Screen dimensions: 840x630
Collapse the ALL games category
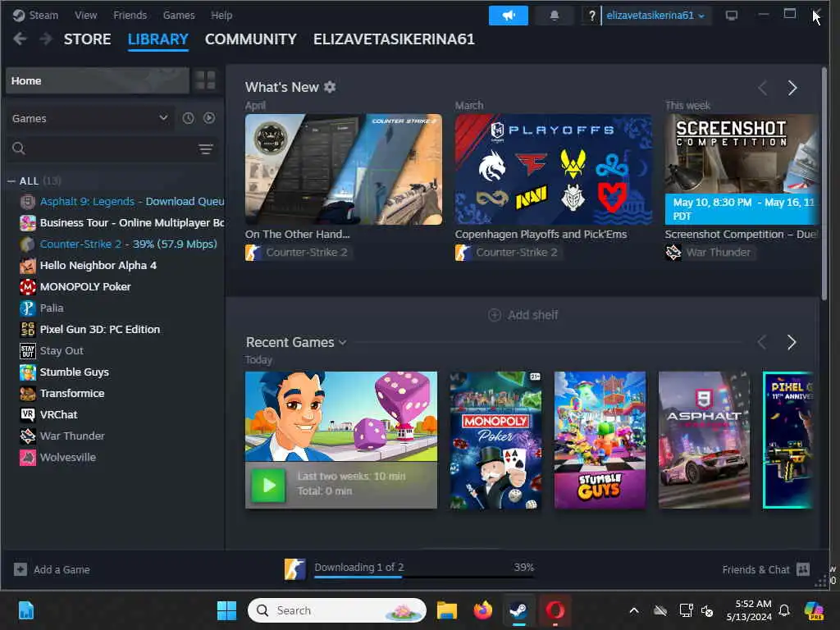[x=11, y=181]
